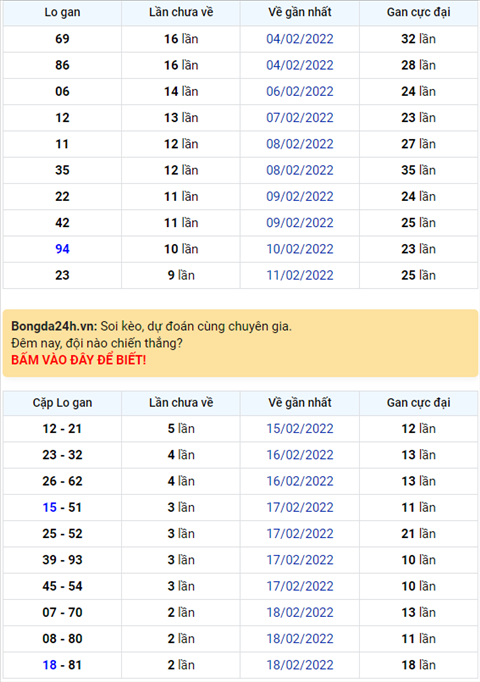The height and width of the screenshot is (682, 480).
Task: Select the 07/02/2022 date link
Action: pyautogui.click(x=300, y=118)
